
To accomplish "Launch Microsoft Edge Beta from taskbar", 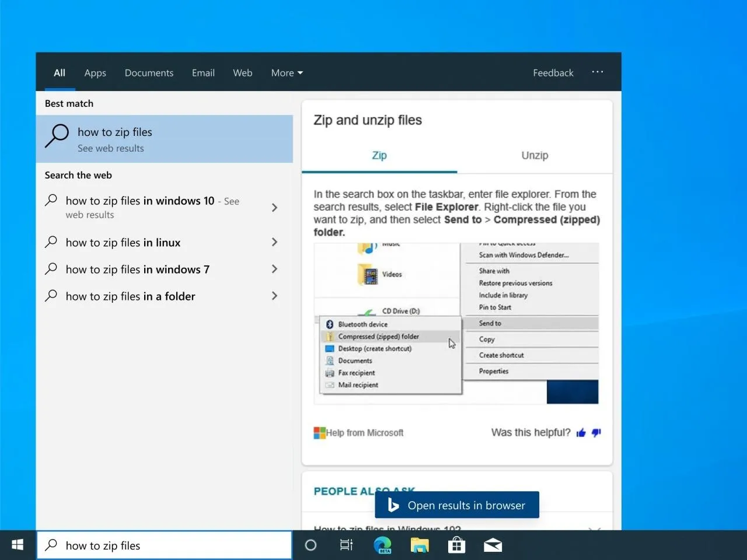I will click(383, 545).
